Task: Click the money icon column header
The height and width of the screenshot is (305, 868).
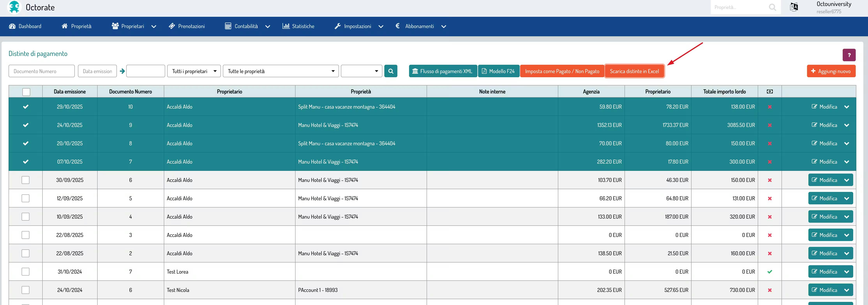Action: point(770,91)
